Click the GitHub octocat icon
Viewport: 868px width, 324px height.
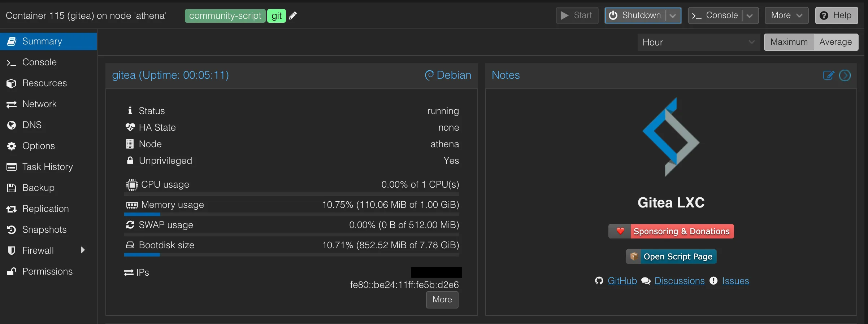tap(599, 281)
